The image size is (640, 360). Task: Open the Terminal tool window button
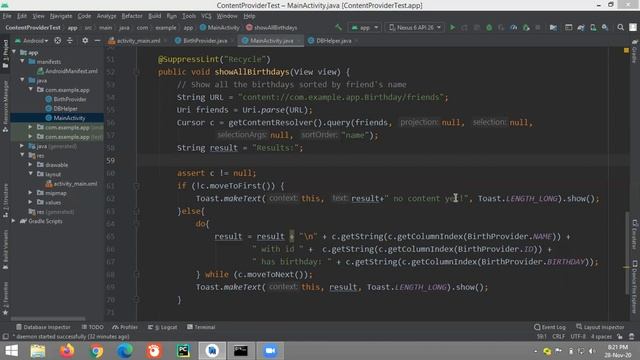[x=201, y=327]
